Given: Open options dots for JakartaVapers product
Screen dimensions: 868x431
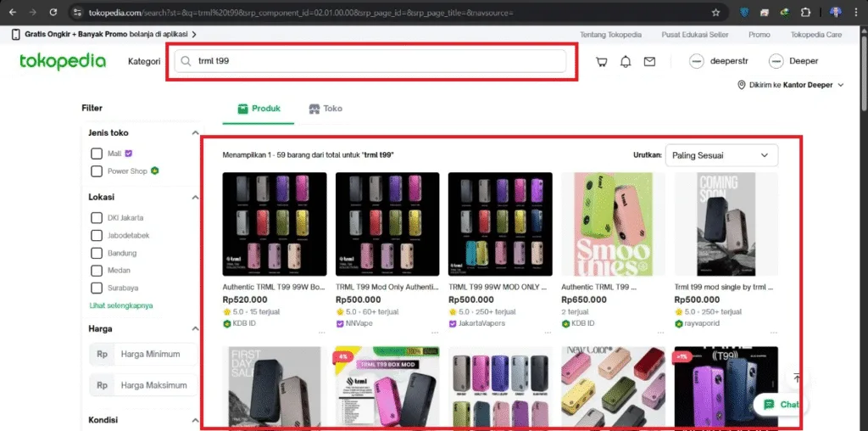Looking at the screenshot, I should [x=548, y=333].
